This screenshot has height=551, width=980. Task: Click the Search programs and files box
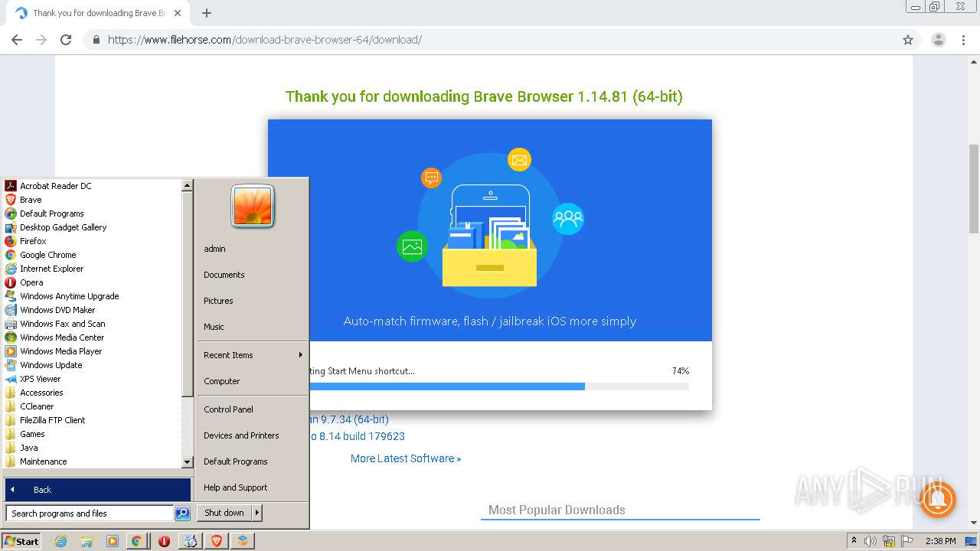click(x=90, y=514)
